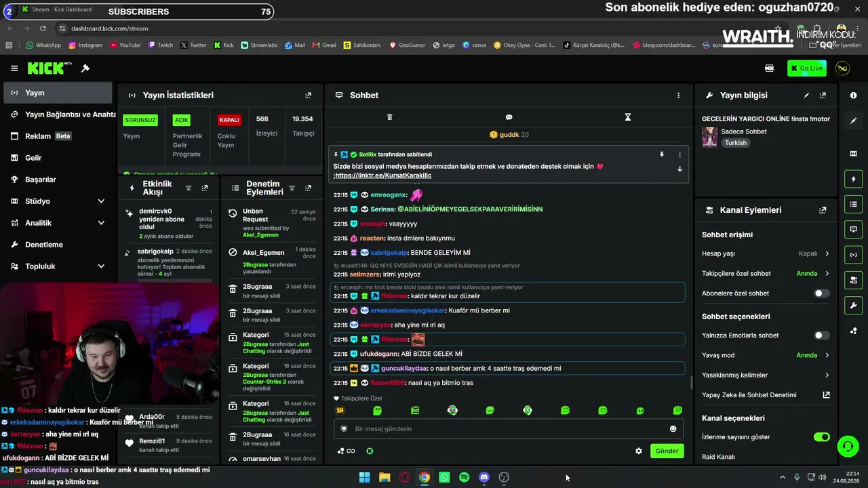Pop out the Denetim Eylemleri panel

click(308, 188)
